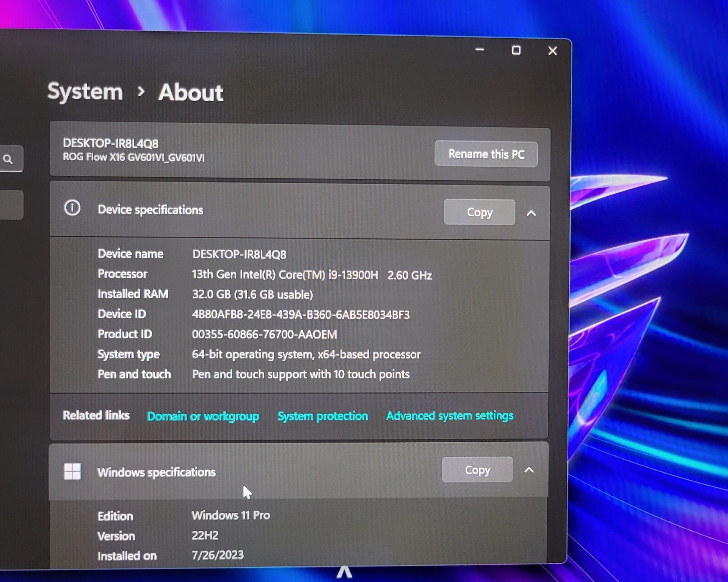The image size is (728, 582).
Task: Click the Windows logo icon beside Windows specifications
Action: pyautogui.click(x=72, y=471)
